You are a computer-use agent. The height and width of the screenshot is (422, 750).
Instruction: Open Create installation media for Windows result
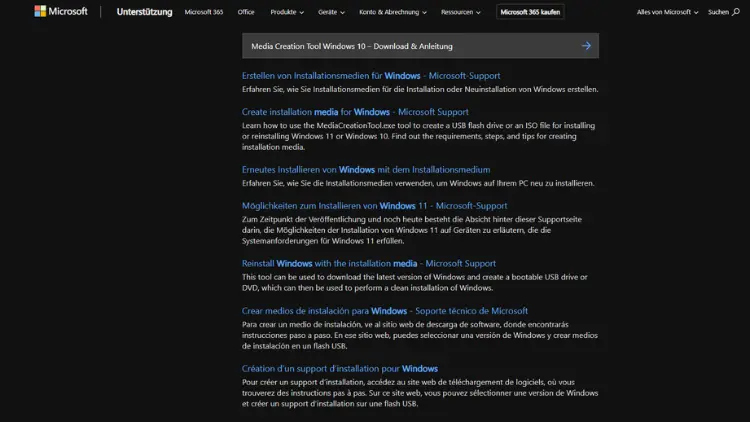point(355,112)
